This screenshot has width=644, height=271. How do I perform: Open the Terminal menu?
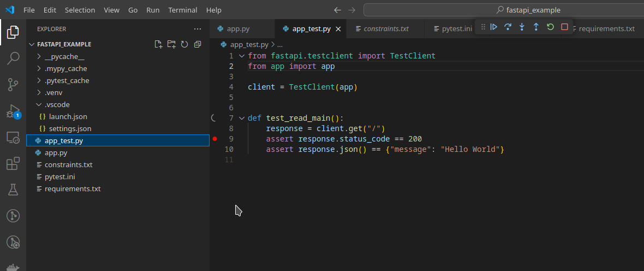click(183, 10)
